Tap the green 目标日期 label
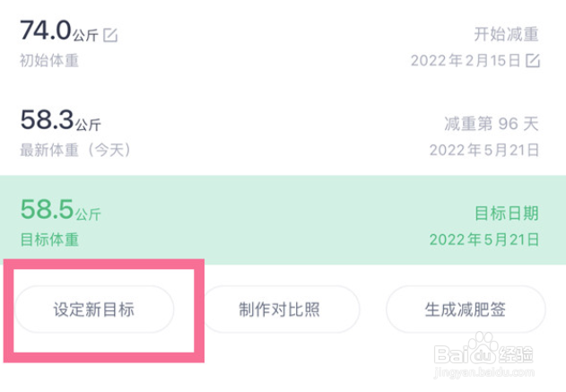Screen dimensions: 566x392 point(506,213)
